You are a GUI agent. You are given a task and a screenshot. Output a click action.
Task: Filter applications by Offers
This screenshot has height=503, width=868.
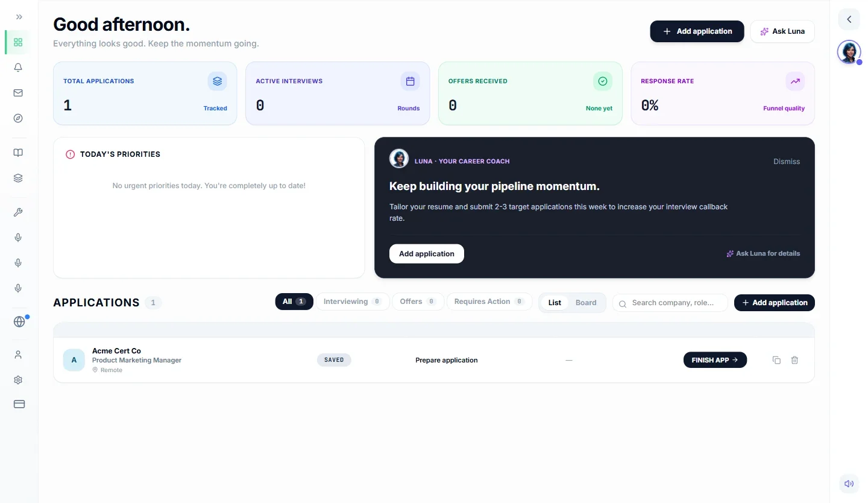coord(418,302)
